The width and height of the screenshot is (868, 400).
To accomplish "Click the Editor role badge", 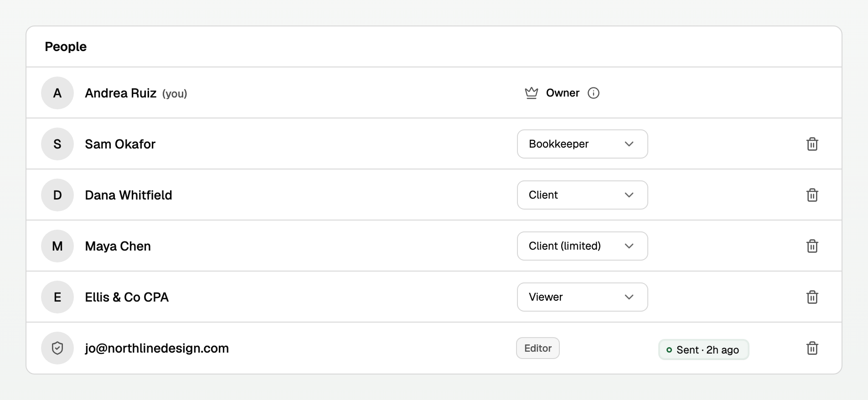I will (x=538, y=348).
